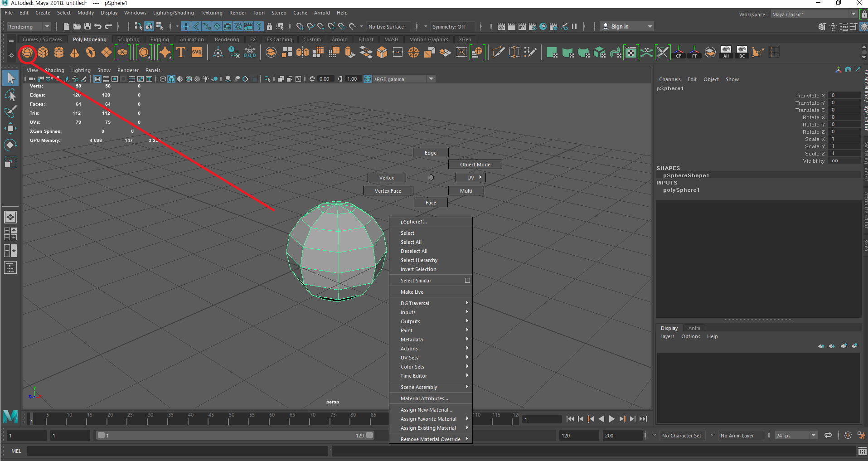The width and height of the screenshot is (868, 461).
Task: Open the Sign In dropdown
Action: click(x=627, y=27)
